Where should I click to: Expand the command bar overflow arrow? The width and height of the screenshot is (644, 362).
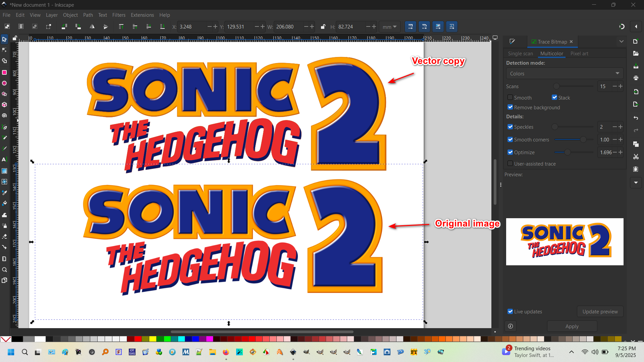coord(636,183)
